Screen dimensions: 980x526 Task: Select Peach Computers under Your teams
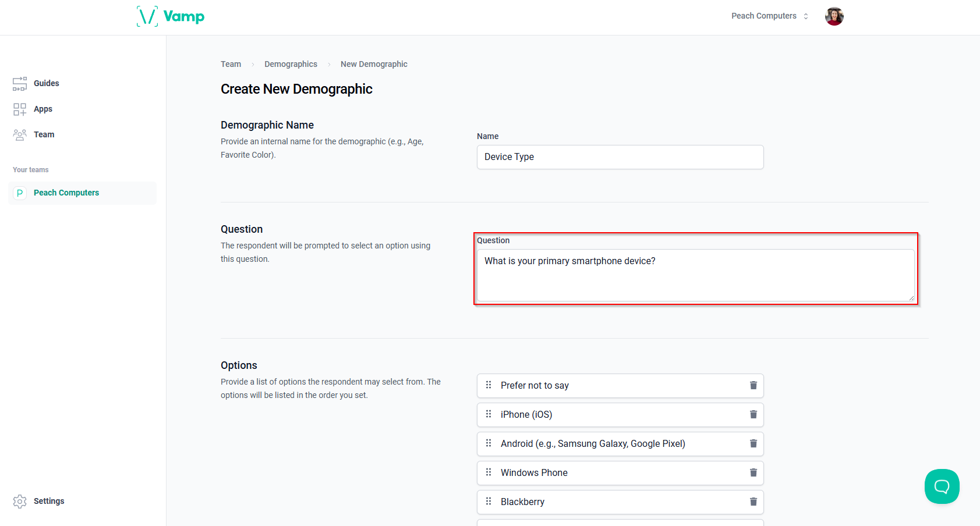tap(66, 193)
